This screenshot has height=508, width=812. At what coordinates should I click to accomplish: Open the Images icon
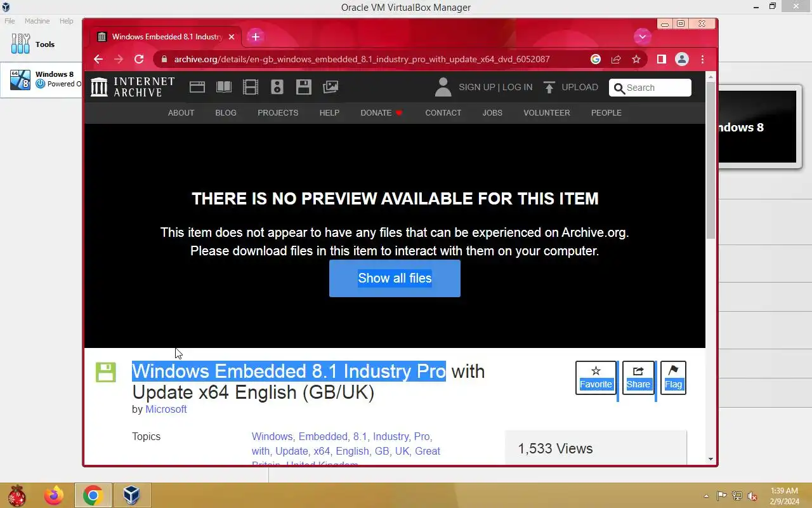click(x=331, y=87)
